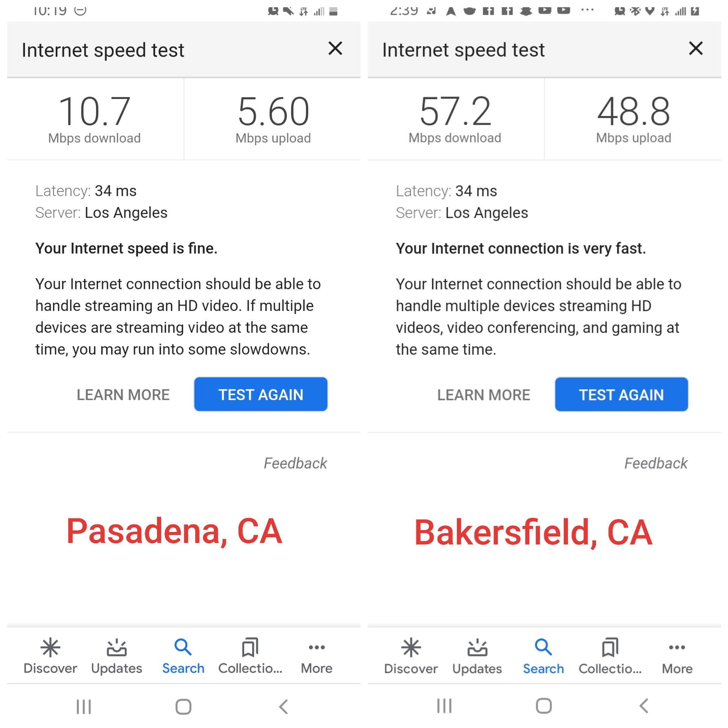Run Test Again for the Pasadena connection
This screenshot has height=728, width=728.
pyautogui.click(x=260, y=394)
